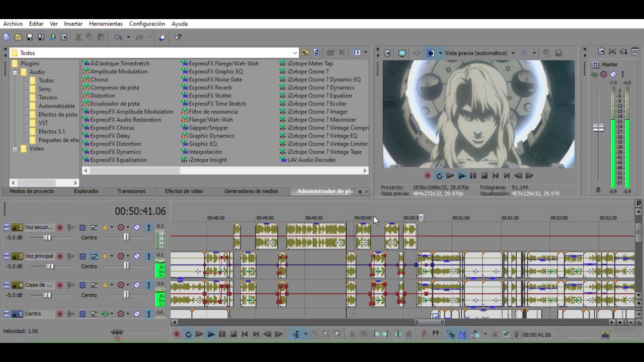Click the Undo arrow icon

pos(118,37)
